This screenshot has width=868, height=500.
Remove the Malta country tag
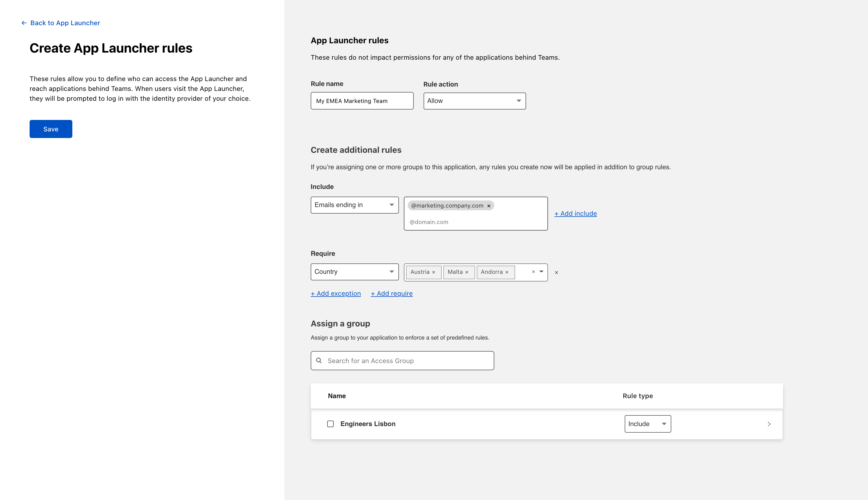[467, 272]
